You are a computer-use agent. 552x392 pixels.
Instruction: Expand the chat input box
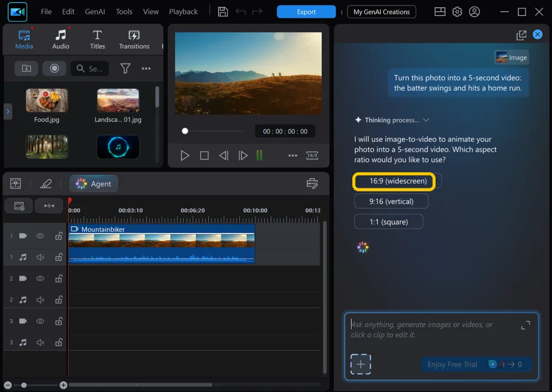click(526, 325)
